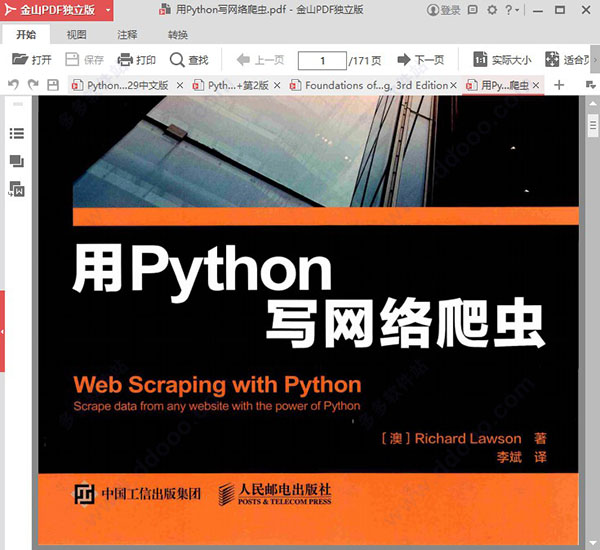Expand the toolbar overflow arrow at right edge
The height and width of the screenshot is (550, 600).
(595, 60)
